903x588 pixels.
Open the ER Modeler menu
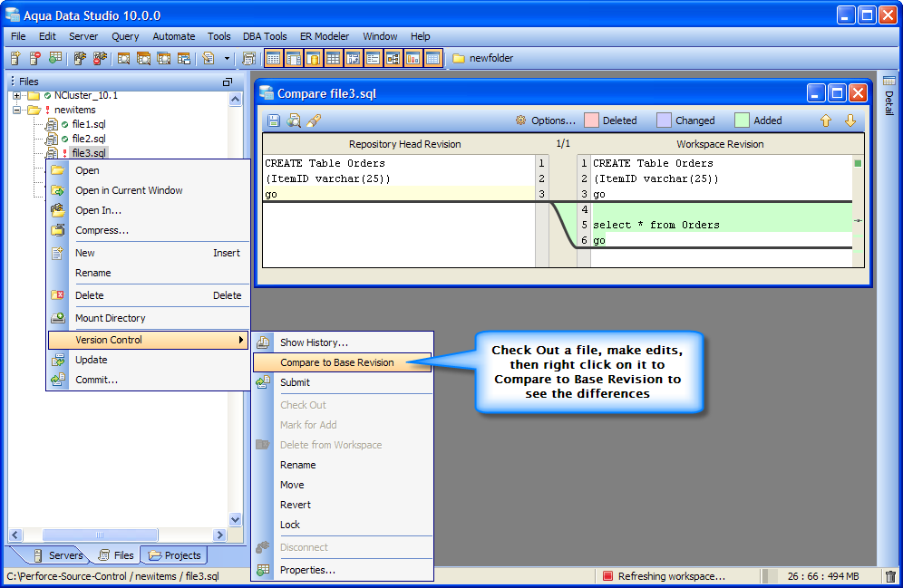click(325, 36)
